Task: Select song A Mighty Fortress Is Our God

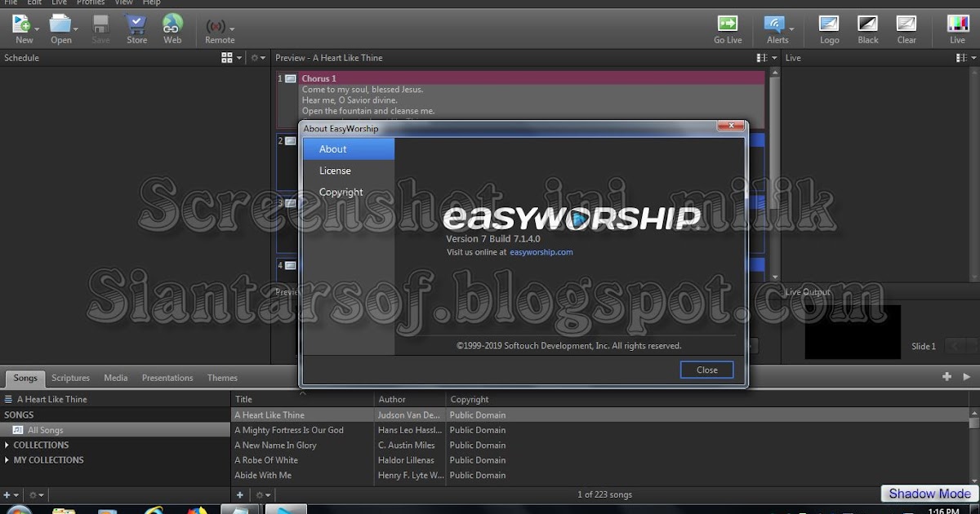Action: tap(289, 430)
